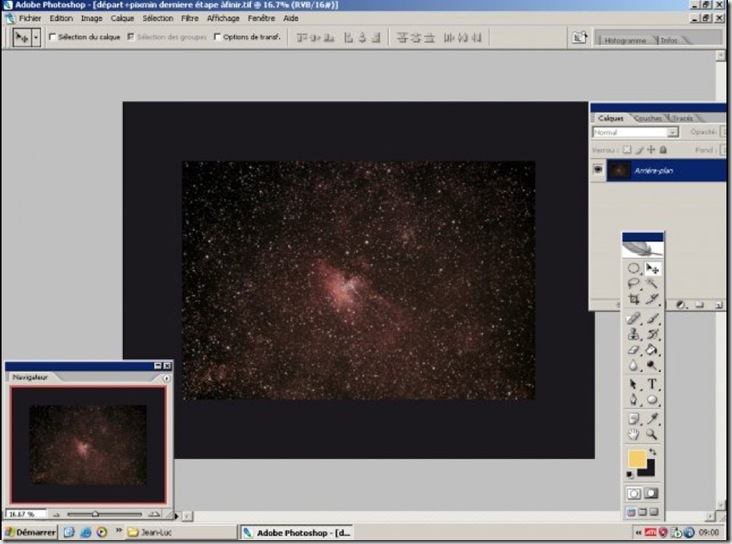Open the tool preset picker arrow

point(36,37)
